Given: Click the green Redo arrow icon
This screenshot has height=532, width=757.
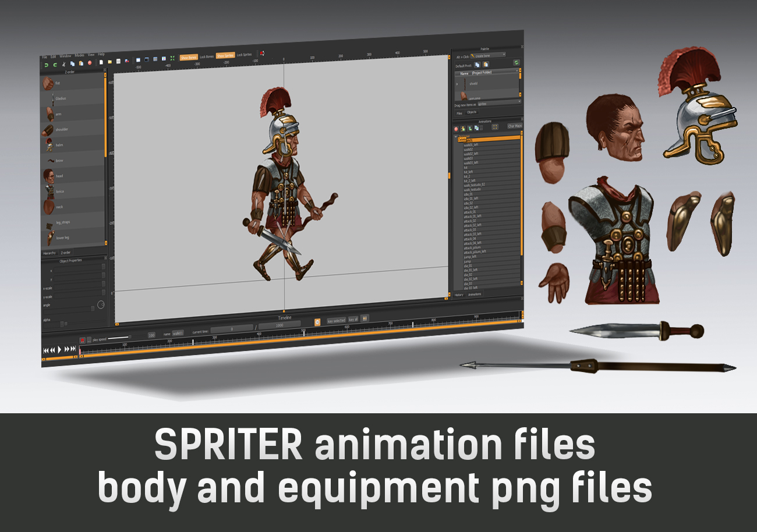Looking at the screenshot, I should pyautogui.click(x=55, y=65).
